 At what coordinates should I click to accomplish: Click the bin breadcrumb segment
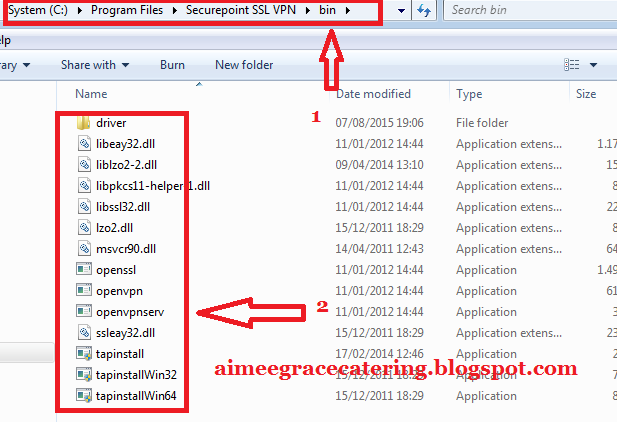[x=327, y=10]
